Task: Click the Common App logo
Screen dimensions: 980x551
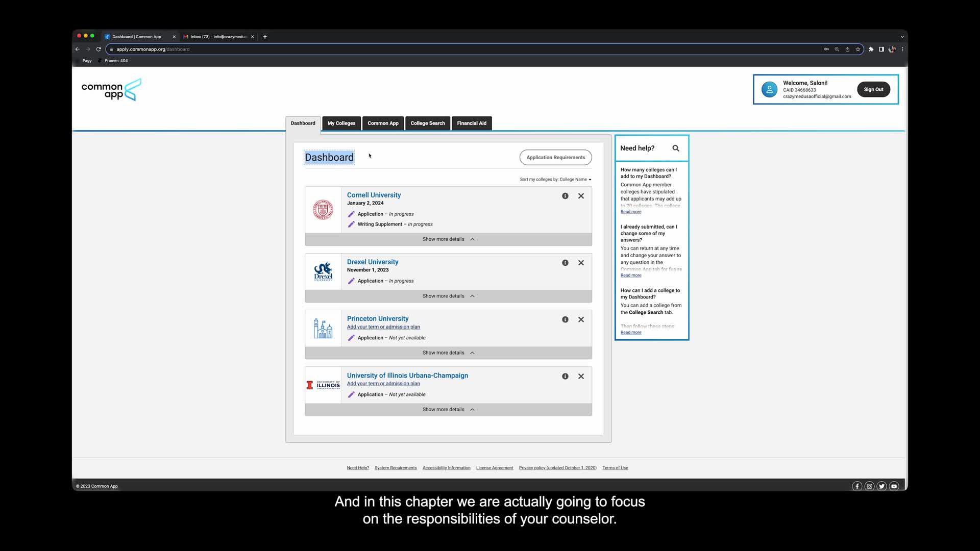Action: pos(111,90)
